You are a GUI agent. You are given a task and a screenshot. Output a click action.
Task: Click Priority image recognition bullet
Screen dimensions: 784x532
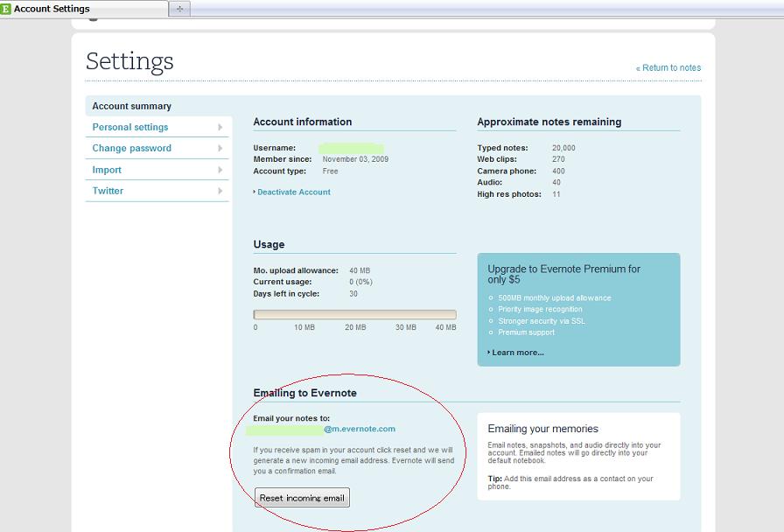(x=540, y=310)
